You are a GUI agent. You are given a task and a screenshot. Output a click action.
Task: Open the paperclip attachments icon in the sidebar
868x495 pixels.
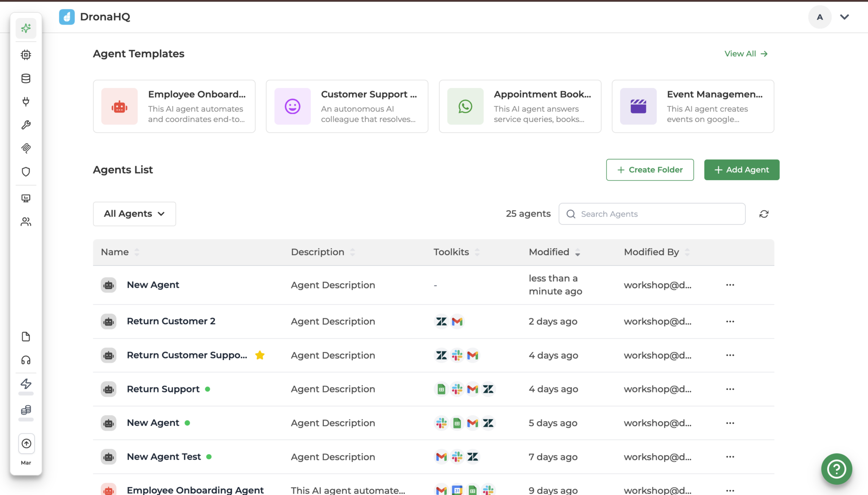pos(26,148)
